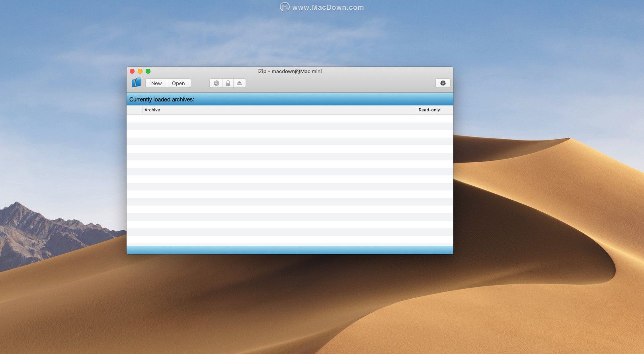Click the magnifier reveal icon in toolbar
Viewport: 644px width, 354px height.
coord(216,83)
